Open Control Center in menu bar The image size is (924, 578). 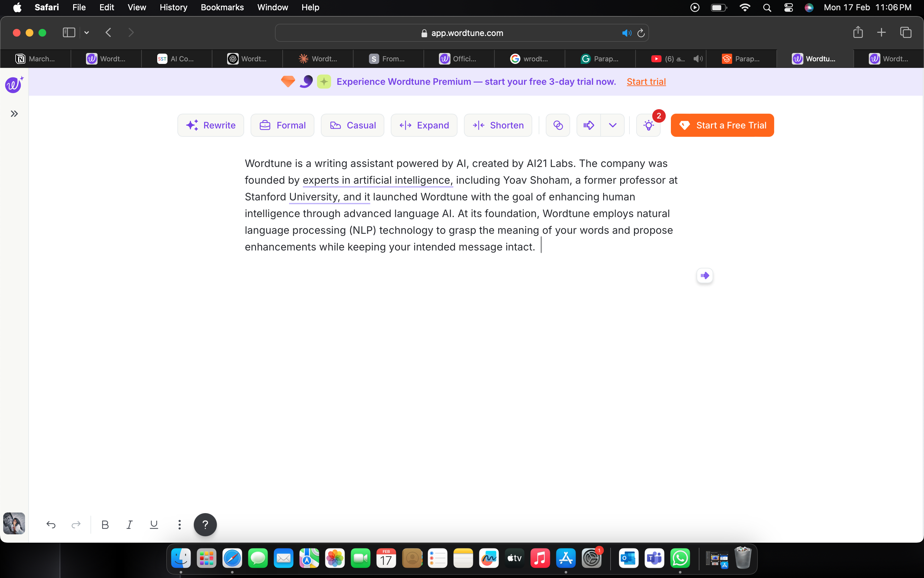pyautogui.click(x=789, y=7)
